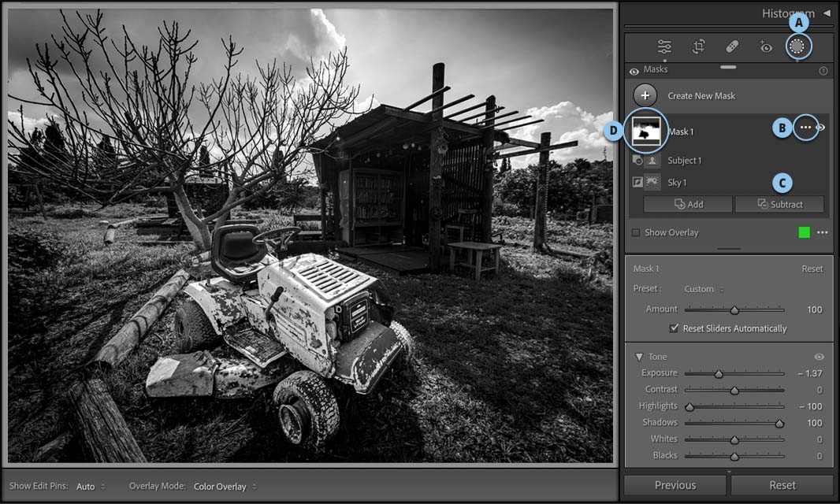Click the Contrast slider handle

coord(734,391)
